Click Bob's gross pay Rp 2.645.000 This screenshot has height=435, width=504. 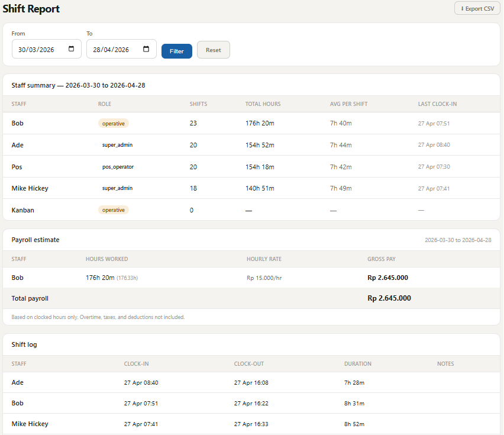point(388,278)
